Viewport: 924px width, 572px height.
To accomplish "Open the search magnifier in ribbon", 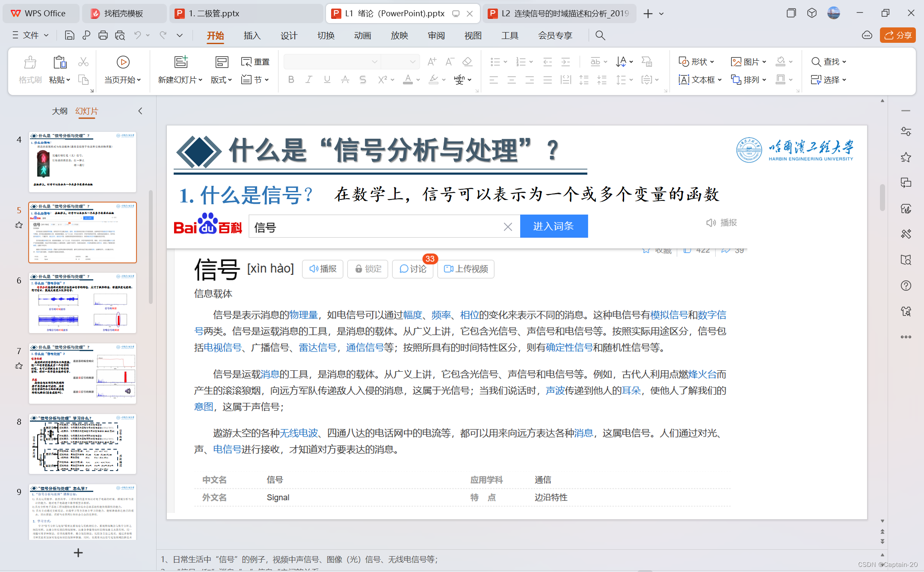I will 600,36.
